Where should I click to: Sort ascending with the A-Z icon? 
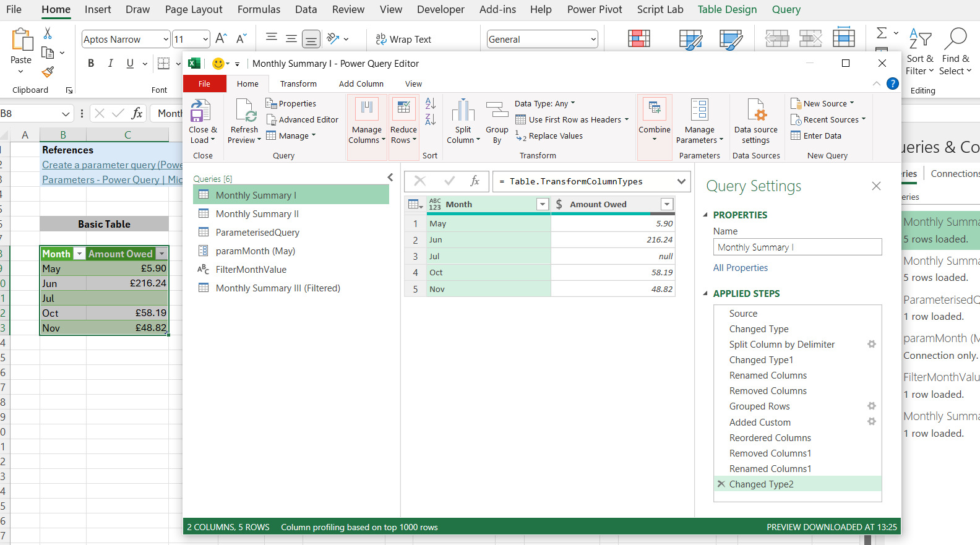tap(431, 103)
